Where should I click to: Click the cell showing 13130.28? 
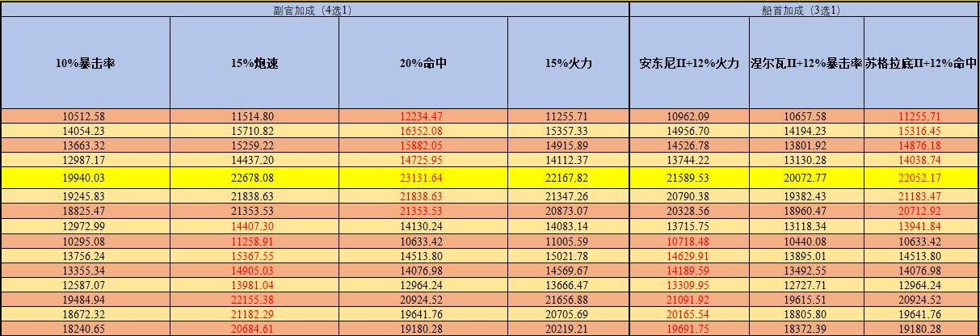coord(806,160)
